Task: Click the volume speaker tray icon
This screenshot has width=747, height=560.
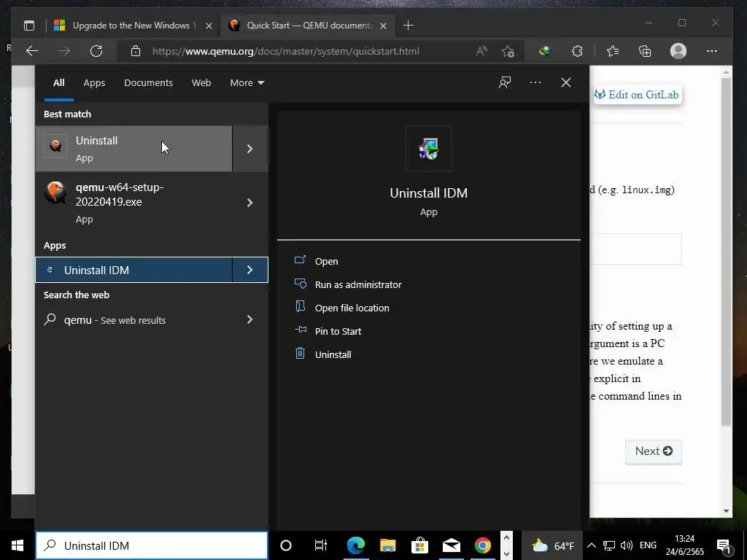Action: 627,545
